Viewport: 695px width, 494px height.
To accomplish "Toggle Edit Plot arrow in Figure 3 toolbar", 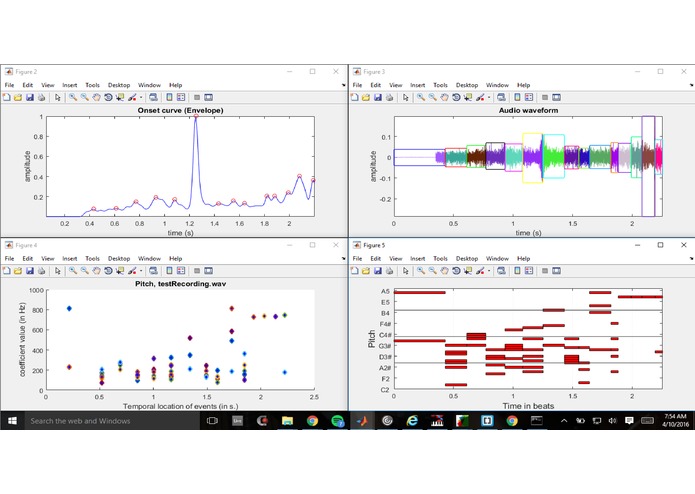I will [406, 97].
